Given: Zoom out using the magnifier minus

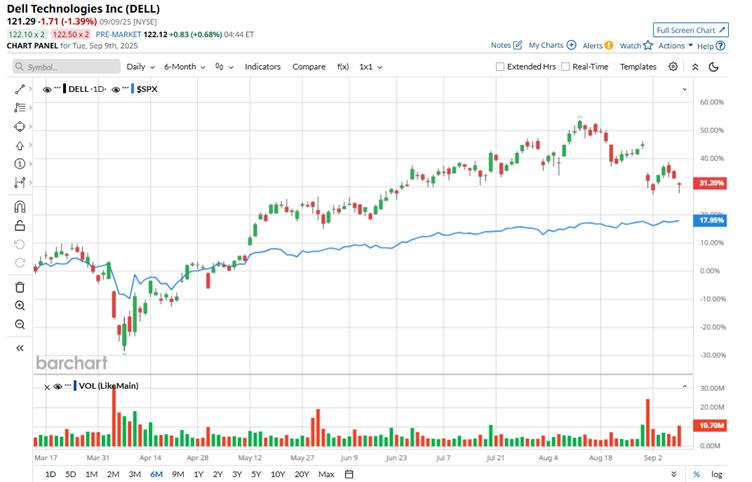Looking at the screenshot, I should [x=20, y=325].
